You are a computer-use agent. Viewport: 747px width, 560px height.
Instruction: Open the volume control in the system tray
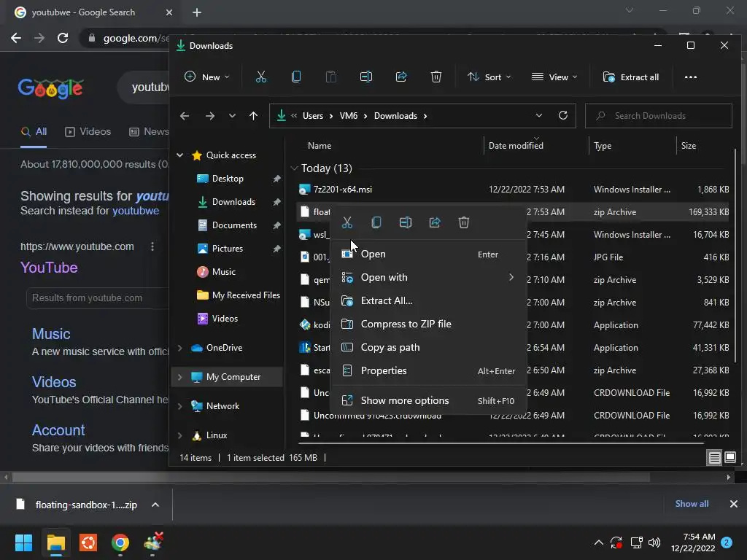coord(654,542)
